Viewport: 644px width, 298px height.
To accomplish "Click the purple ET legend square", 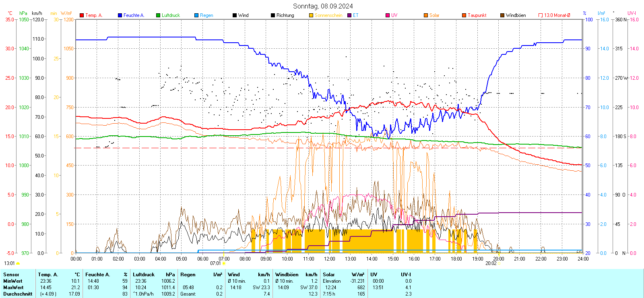I will (x=349, y=15).
